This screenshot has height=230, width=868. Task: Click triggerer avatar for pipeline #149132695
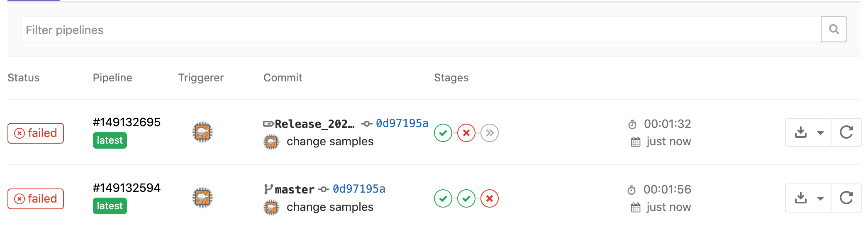tap(202, 132)
